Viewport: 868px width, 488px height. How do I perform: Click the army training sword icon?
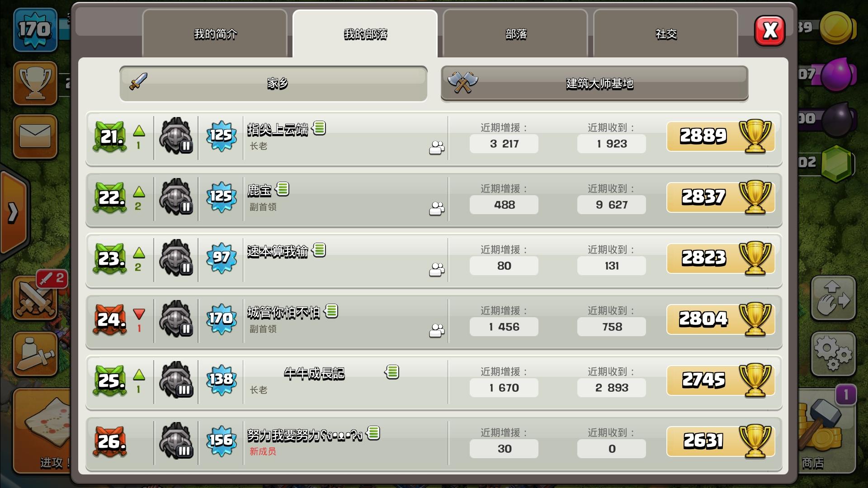(x=35, y=355)
